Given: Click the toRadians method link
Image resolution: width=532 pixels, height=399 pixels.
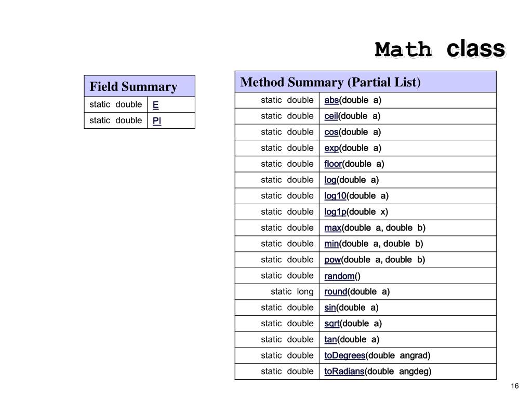Looking at the screenshot, I should click(344, 371).
